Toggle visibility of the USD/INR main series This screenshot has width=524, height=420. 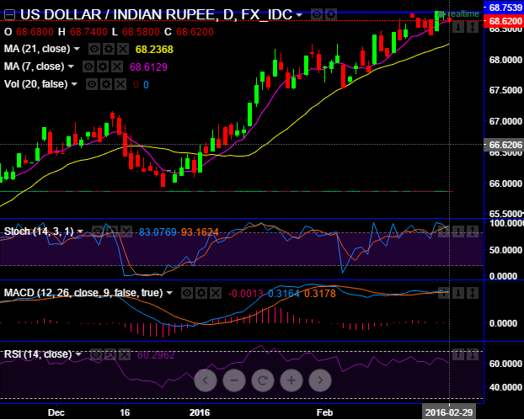pos(317,14)
